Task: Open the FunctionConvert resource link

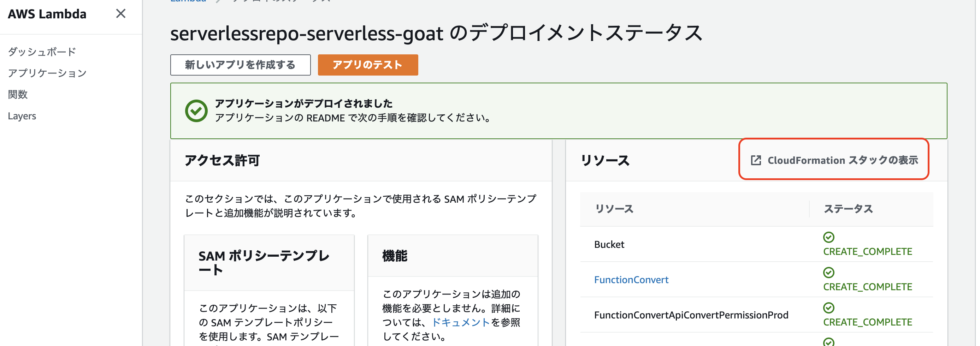Action: pyautogui.click(x=631, y=280)
